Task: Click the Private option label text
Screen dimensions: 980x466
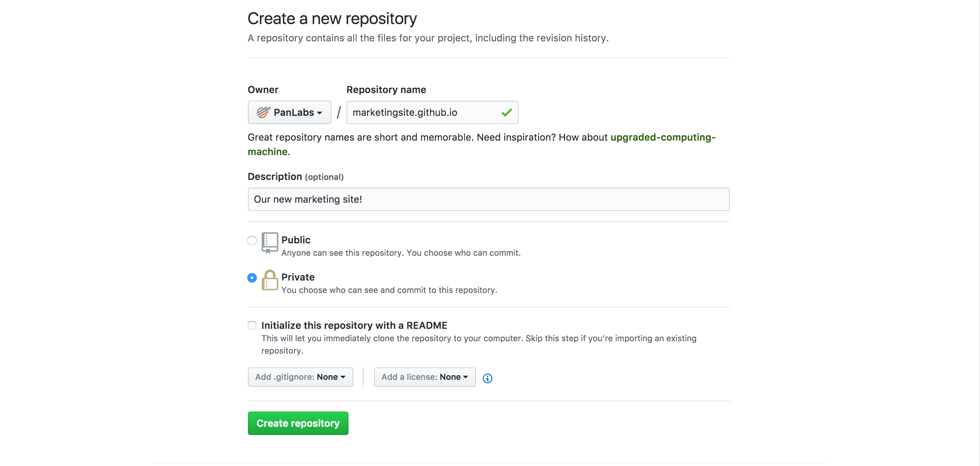Action: (x=298, y=277)
